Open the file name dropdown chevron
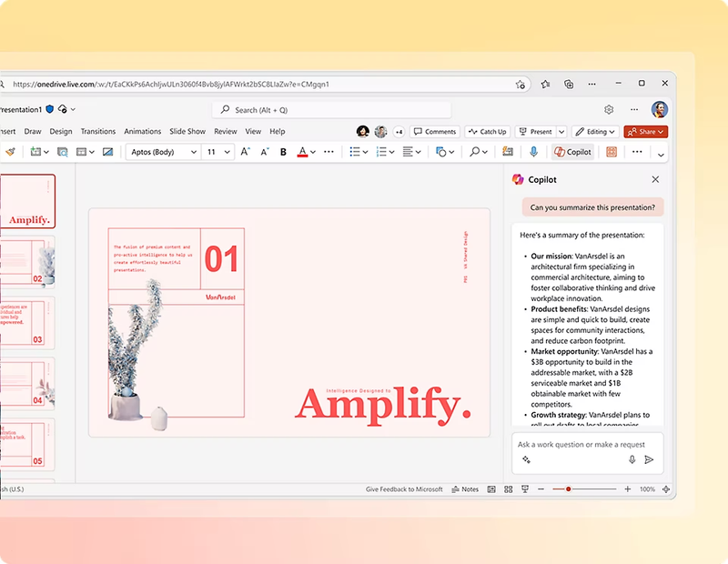The image size is (728, 564). click(x=73, y=109)
